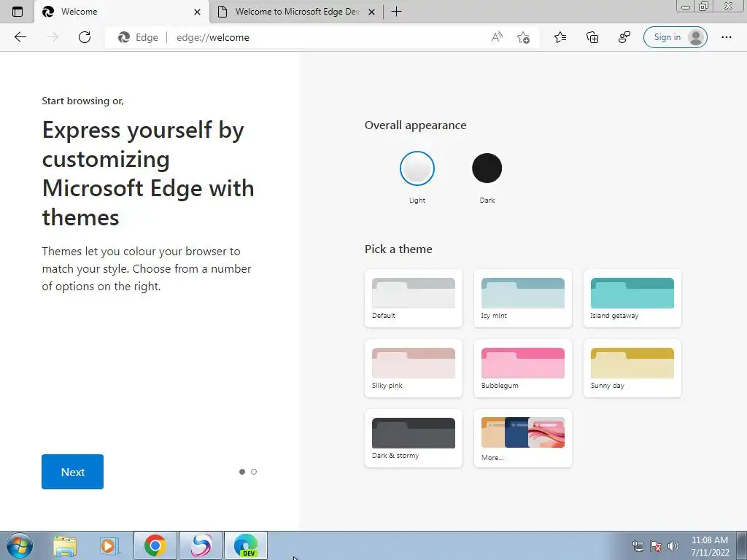Click the "Start browsing or," text
The width and height of the screenshot is (747, 560).
(83, 101)
